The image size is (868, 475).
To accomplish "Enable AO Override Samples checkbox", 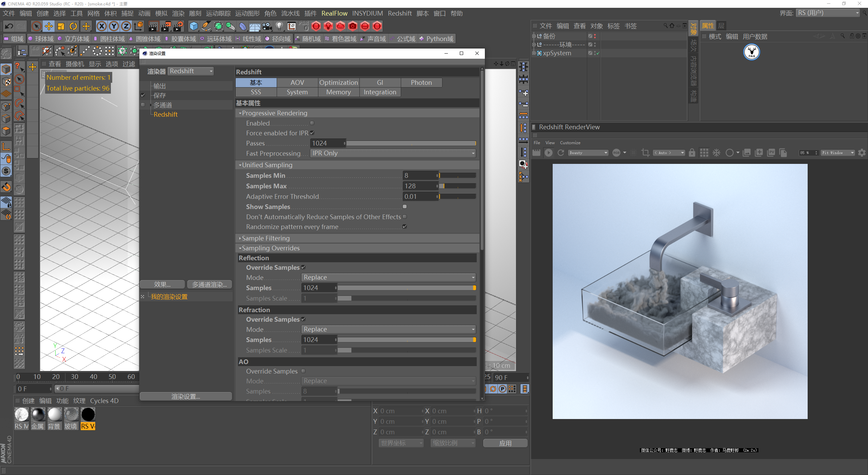I will (x=303, y=371).
